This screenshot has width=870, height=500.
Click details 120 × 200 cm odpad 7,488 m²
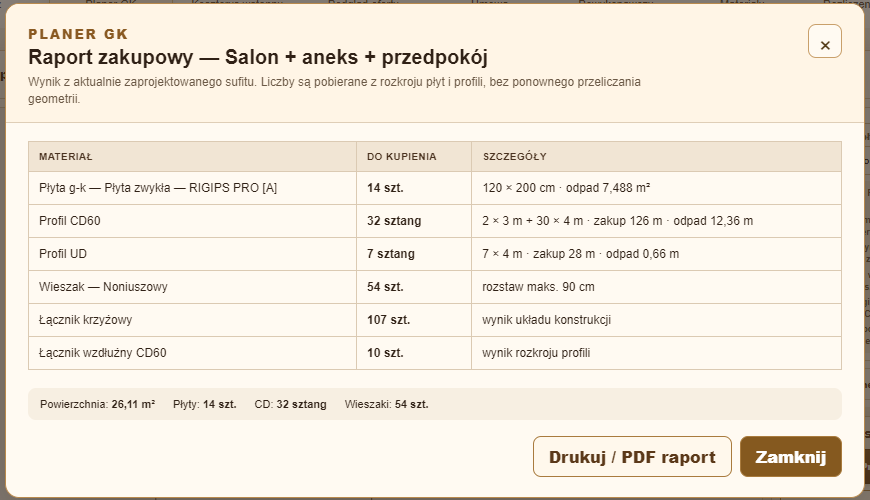(x=656, y=188)
